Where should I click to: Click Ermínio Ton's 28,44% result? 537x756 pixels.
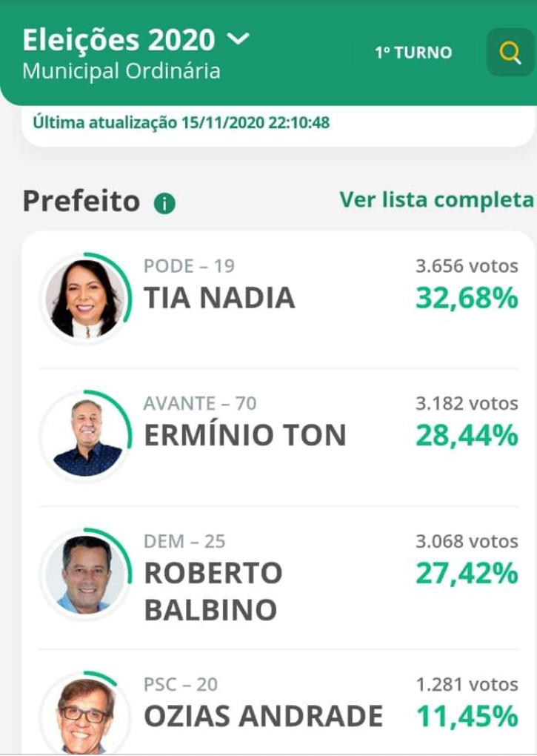point(467,435)
